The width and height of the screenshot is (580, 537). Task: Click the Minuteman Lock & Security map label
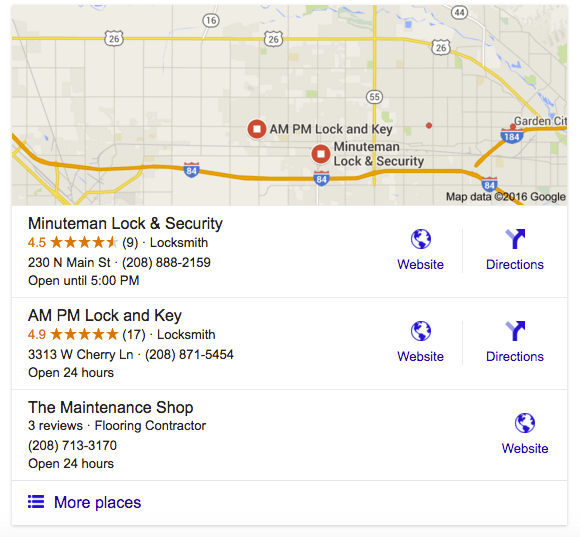click(378, 154)
